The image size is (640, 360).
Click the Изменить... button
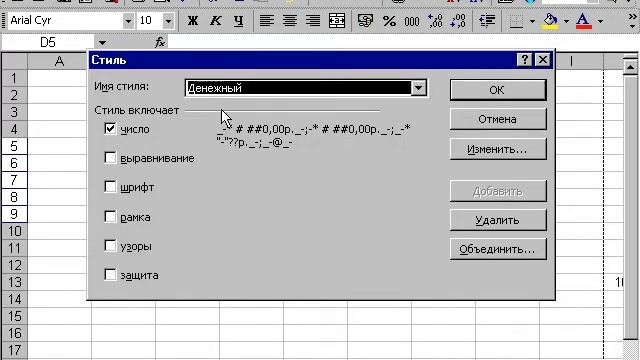click(x=498, y=149)
